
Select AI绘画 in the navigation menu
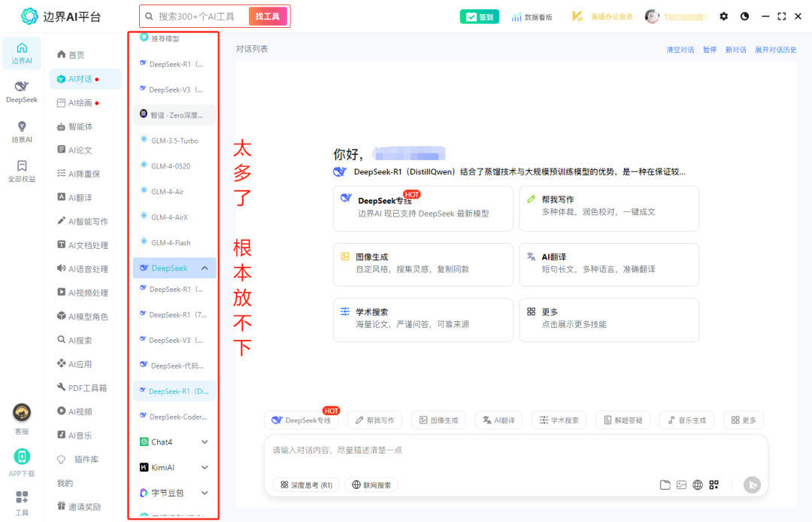(80, 103)
